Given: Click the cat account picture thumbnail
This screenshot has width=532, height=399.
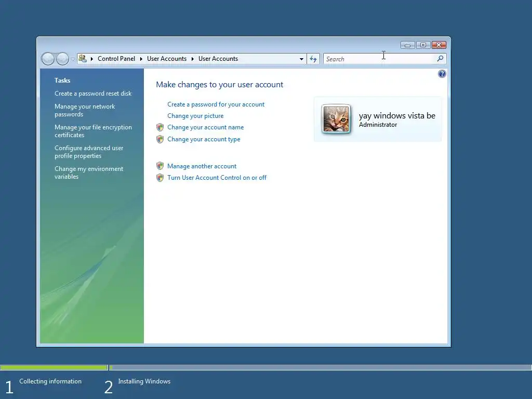Looking at the screenshot, I should coord(336,119).
